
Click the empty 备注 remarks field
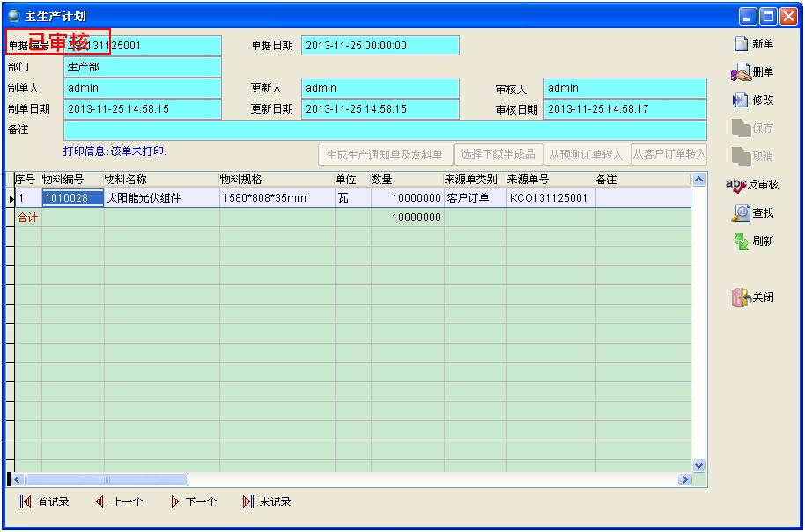click(x=384, y=130)
